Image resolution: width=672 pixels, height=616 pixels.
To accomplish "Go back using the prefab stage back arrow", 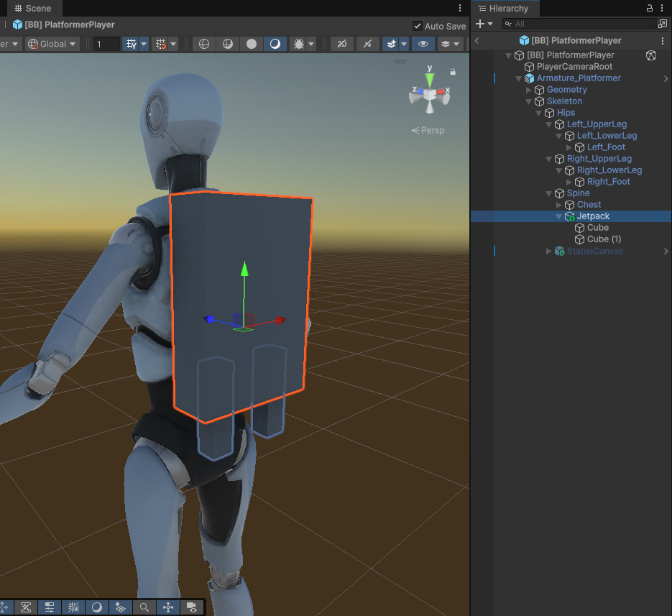I will tap(478, 41).
